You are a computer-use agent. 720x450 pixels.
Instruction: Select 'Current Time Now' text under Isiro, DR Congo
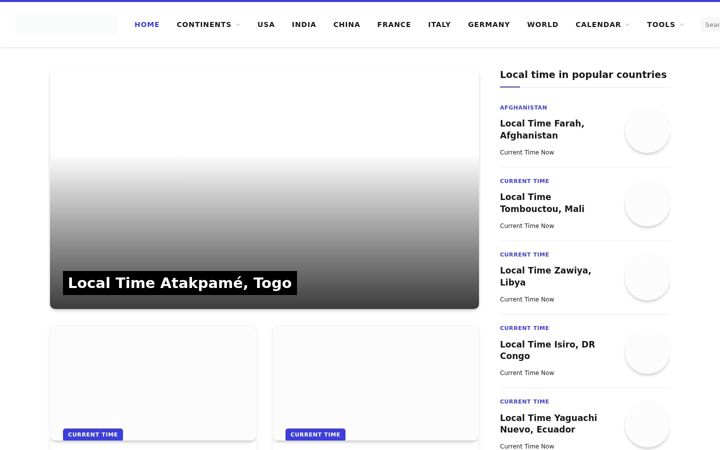(x=527, y=373)
